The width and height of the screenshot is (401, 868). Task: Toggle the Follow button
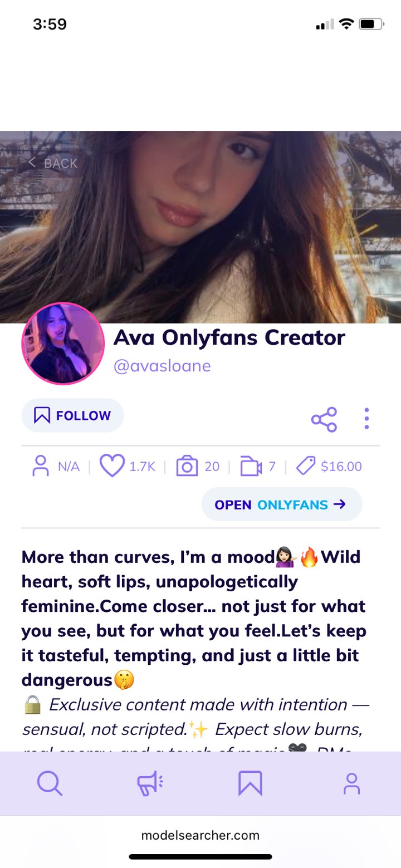click(72, 415)
